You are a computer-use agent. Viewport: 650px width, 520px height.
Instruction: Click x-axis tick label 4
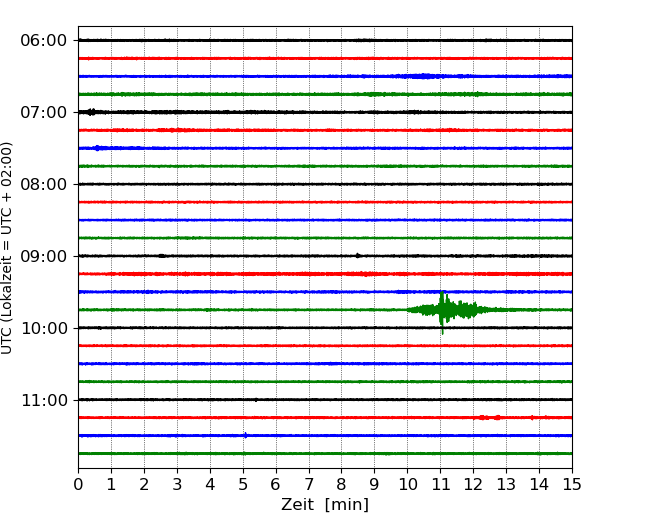[x=210, y=484]
